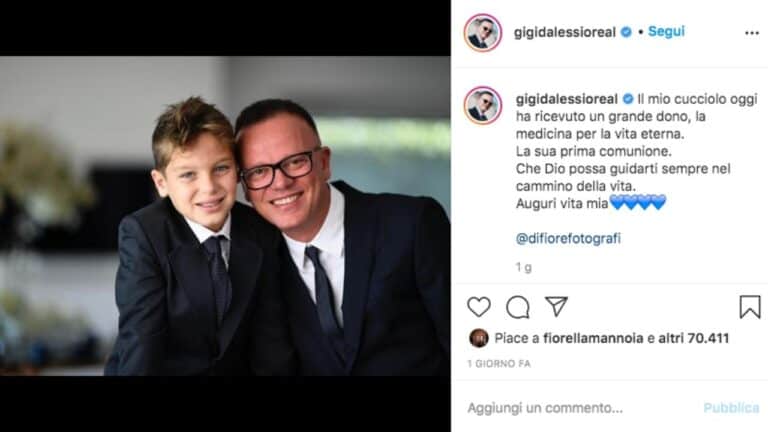Open the gigidalessioreal username in the caption

(567, 99)
